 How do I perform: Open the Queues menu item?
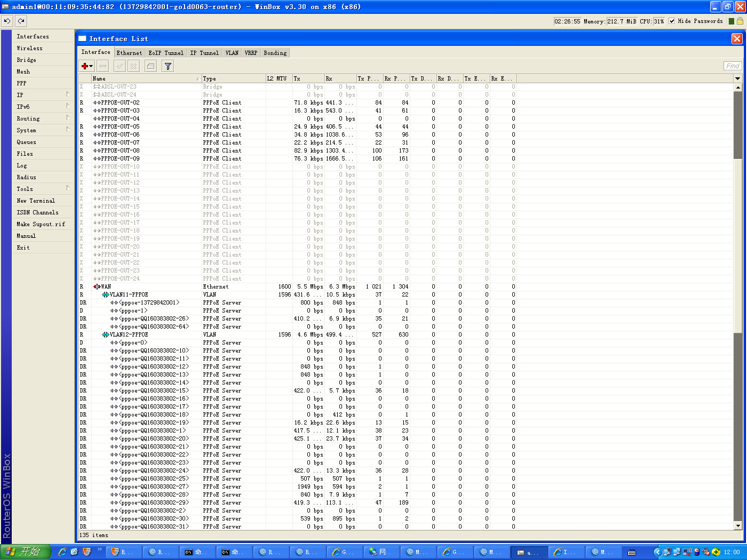pos(43,142)
